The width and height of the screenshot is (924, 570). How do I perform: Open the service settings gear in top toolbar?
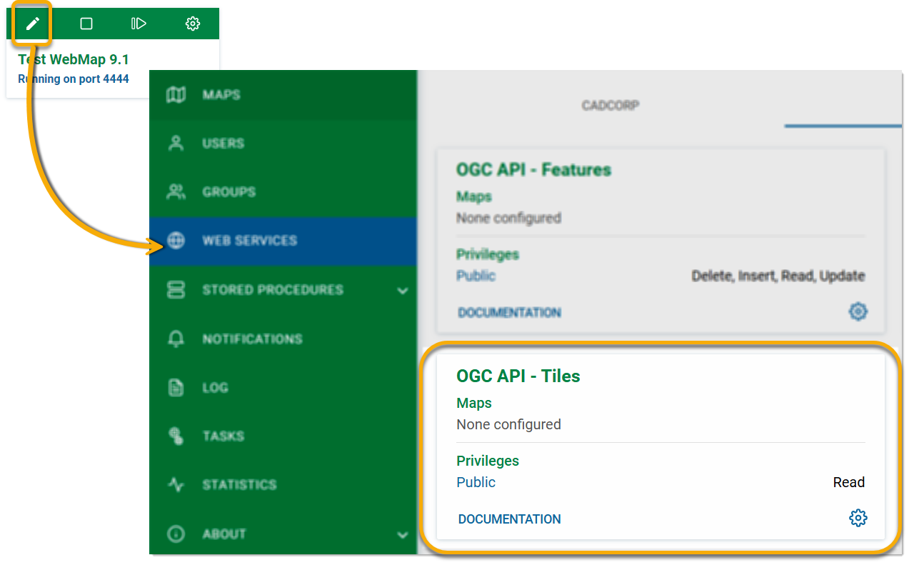[192, 24]
